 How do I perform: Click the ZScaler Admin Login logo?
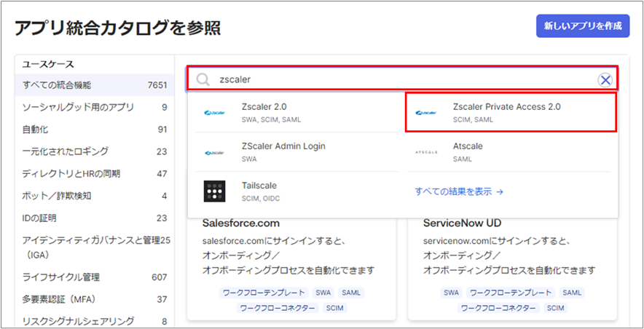[214, 153]
